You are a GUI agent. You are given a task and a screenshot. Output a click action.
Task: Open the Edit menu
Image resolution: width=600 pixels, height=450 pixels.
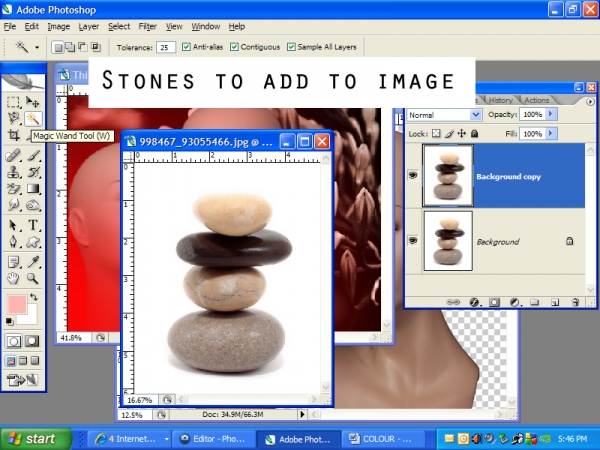[x=32, y=26]
